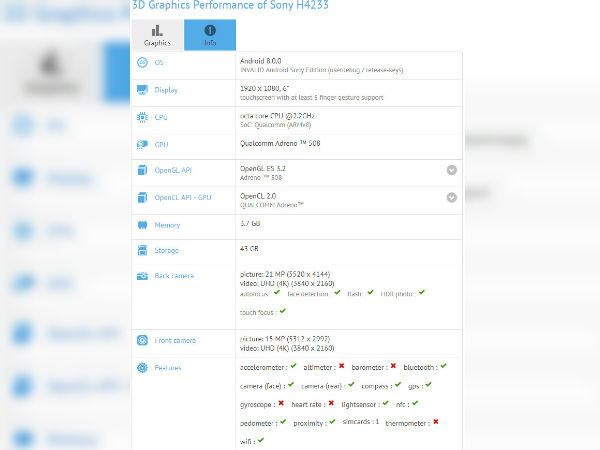Screen dimensions: 600x450
Task: Click the Storage drive icon
Action: (142, 250)
